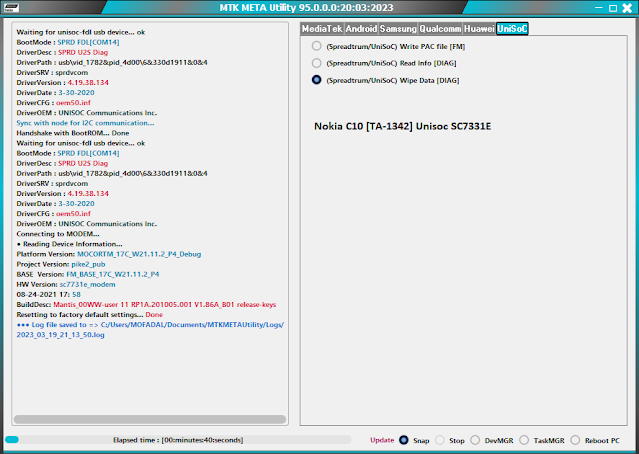
Task: Choose the Reboot PC option
Action: point(575,440)
